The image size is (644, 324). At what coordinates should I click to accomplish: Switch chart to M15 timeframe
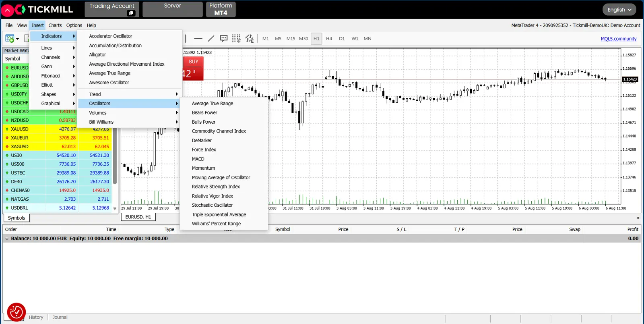tap(291, 39)
